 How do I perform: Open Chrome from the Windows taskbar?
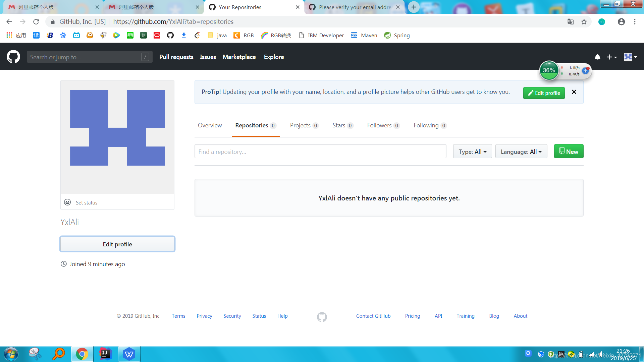[82, 354]
